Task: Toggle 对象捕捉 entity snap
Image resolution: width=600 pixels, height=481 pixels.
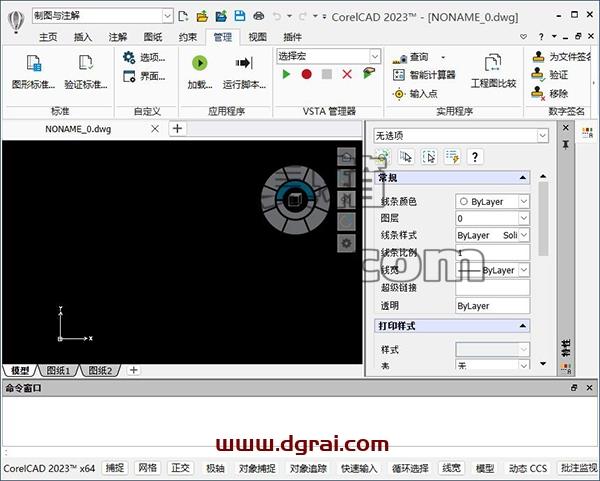Action: click(x=257, y=468)
